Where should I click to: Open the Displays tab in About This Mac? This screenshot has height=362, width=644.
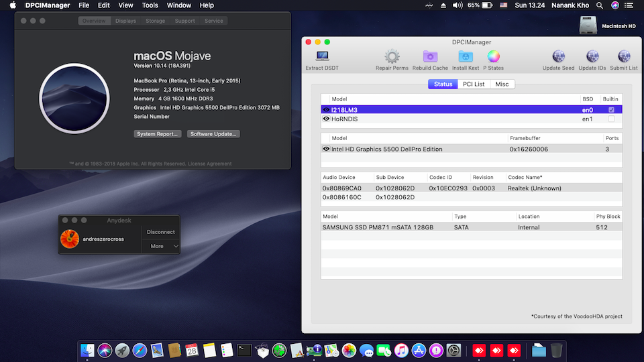pyautogui.click(x=125, y=21)
